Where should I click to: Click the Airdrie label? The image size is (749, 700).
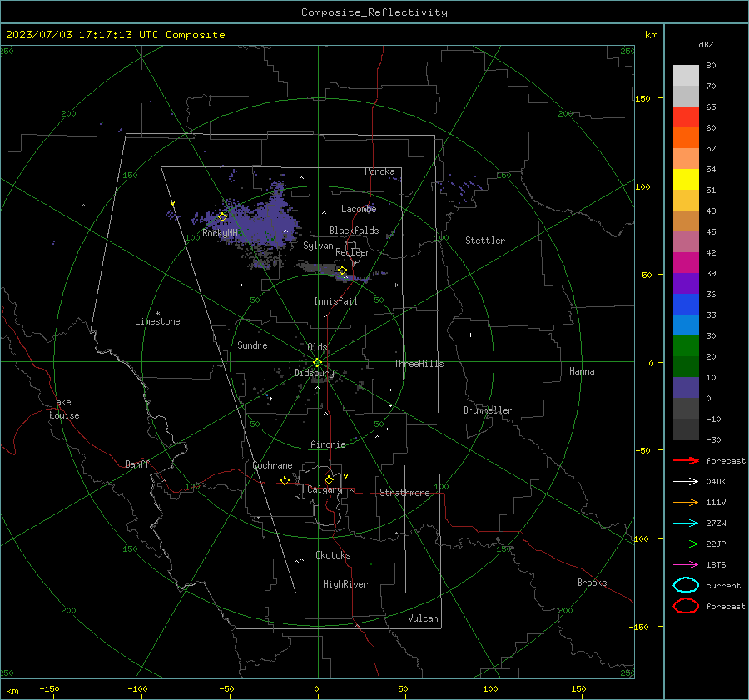(x=328, y=444)
